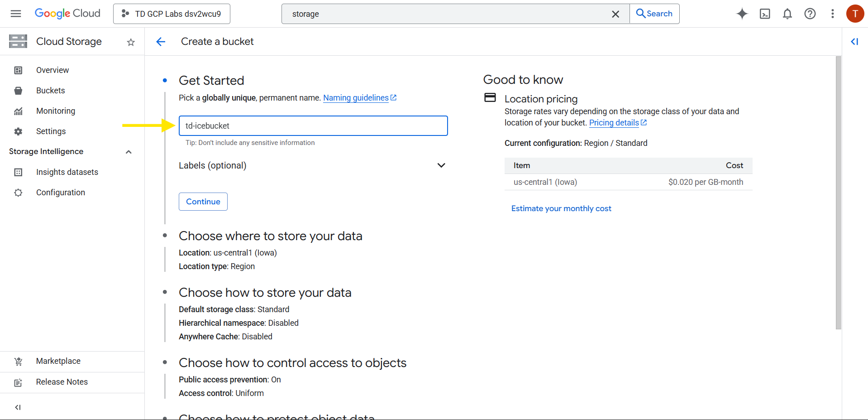
Task: Open the help question mark menu
Action: tap(810, 14)
